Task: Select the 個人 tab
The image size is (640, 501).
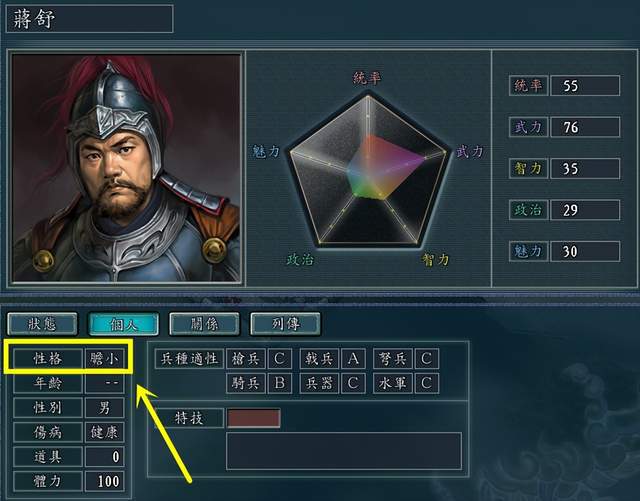Action: (123, 324)
